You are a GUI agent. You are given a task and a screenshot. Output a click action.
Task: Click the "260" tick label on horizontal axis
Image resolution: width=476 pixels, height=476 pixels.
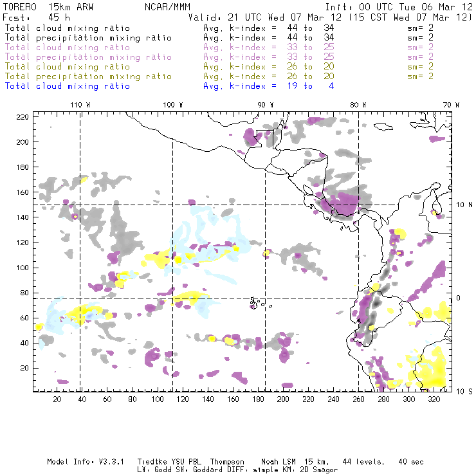tap(358, 399)
